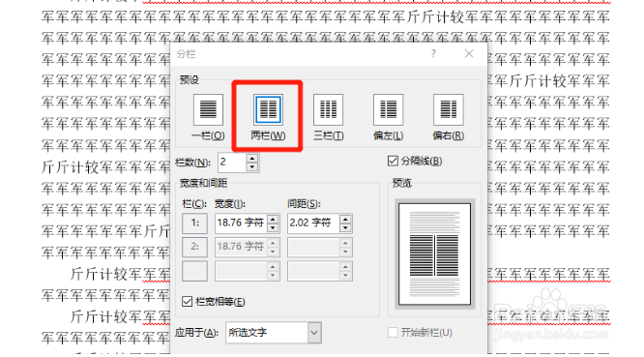Click the help question mark in 分栏 dialog

[433, 54]
